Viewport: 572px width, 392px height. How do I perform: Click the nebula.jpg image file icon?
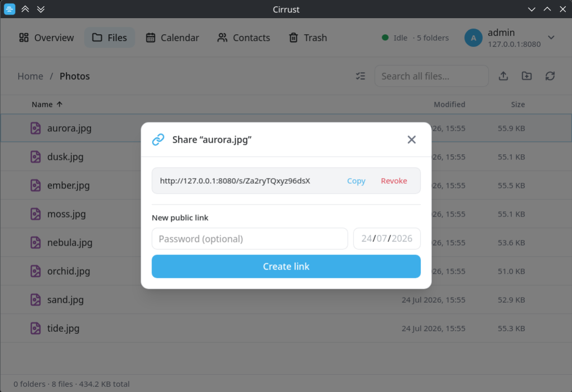[x=35, y=242]
